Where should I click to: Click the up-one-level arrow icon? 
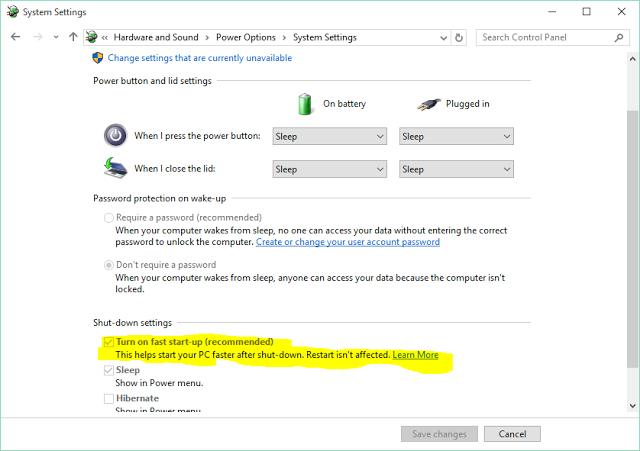click(73, 37)
